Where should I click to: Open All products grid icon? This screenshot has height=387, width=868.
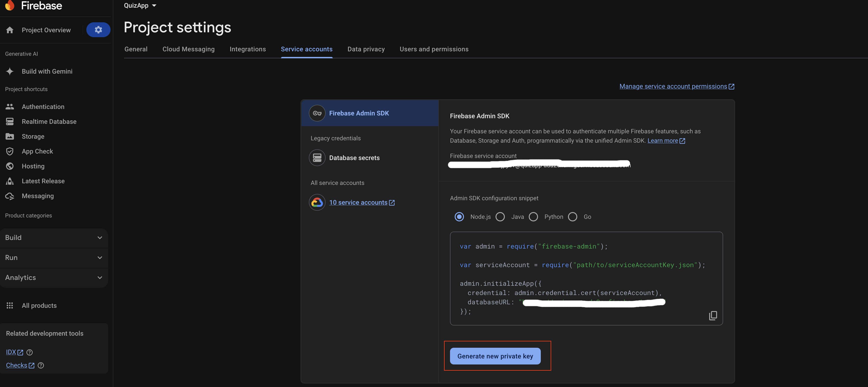10,305
